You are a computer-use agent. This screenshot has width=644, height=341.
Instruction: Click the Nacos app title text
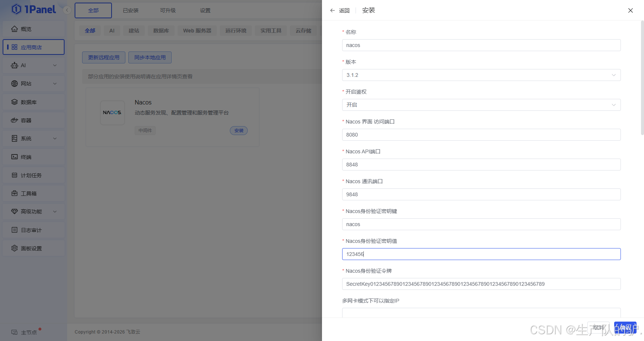pos(143,102)
